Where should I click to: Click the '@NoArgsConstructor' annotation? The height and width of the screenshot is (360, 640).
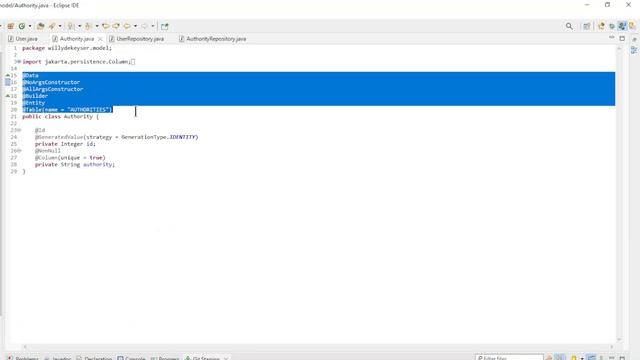pyautogui.click(x=51, y=82)
